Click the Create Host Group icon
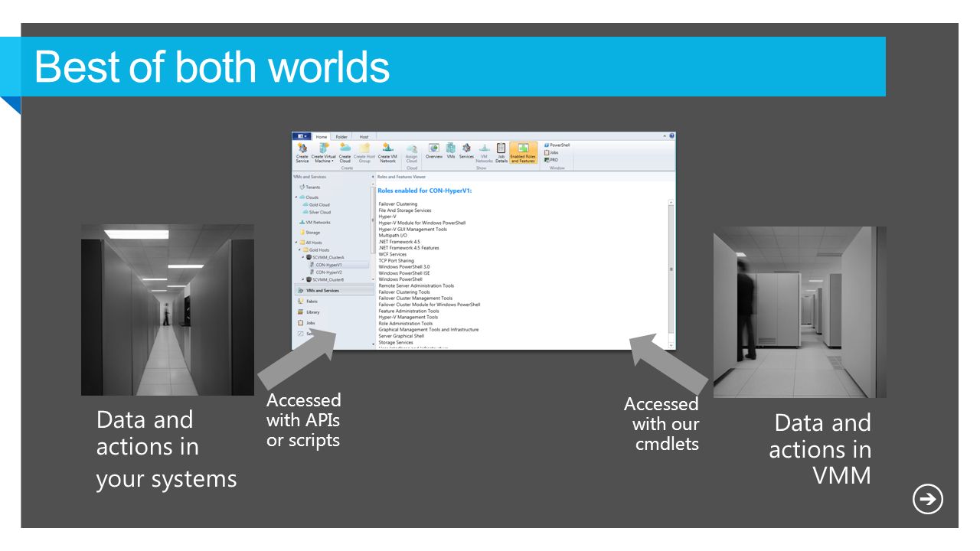Viewport: 980px width, 551px height. click(x=364, y=152)
